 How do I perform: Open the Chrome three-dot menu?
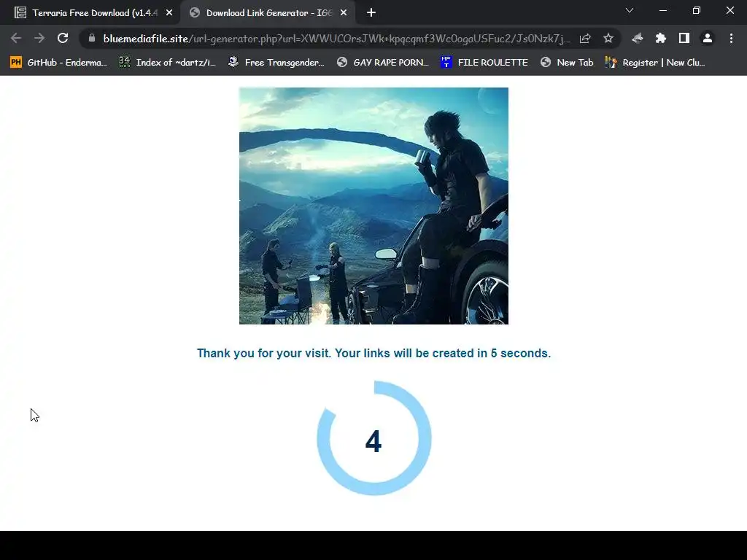[x=731, y=39]
